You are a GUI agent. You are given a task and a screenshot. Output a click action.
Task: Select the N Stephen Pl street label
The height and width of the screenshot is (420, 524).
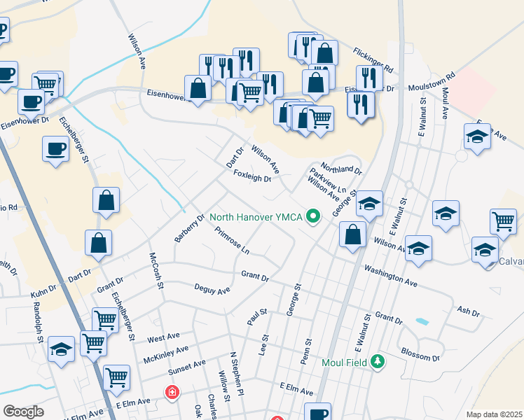point(237,374)
